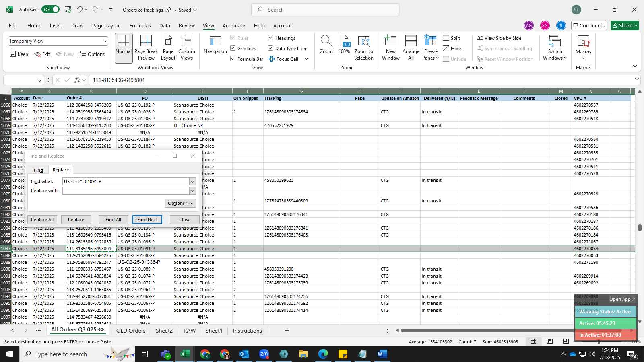The image size is (644, 362).
Task: Expand dialog Options >> button
Action: [180, 203]
